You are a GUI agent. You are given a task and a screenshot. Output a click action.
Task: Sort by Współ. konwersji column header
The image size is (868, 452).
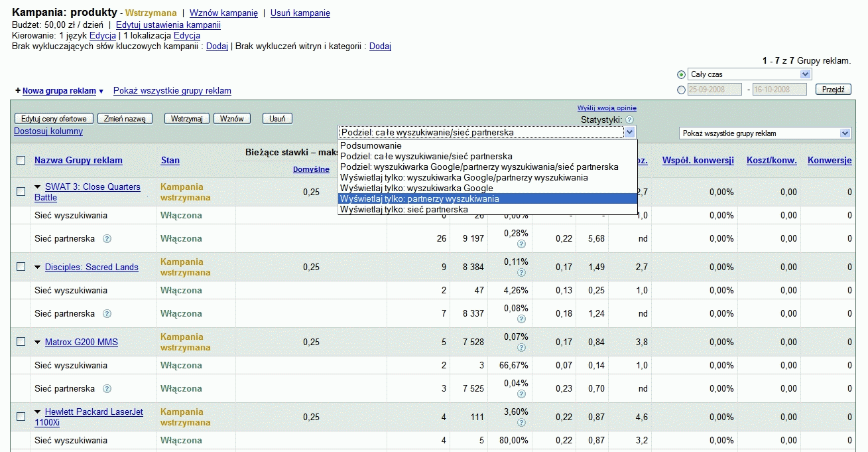coord(698,160)
